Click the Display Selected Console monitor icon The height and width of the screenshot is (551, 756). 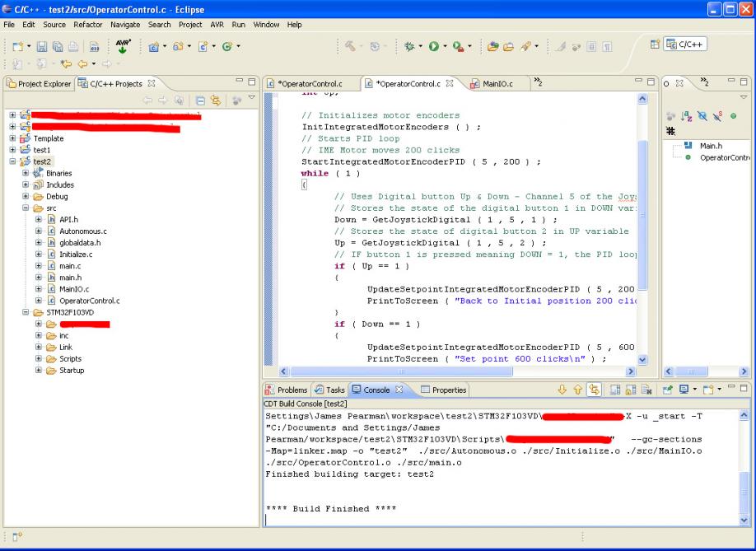pyautogui.click(x=684, y=390)
